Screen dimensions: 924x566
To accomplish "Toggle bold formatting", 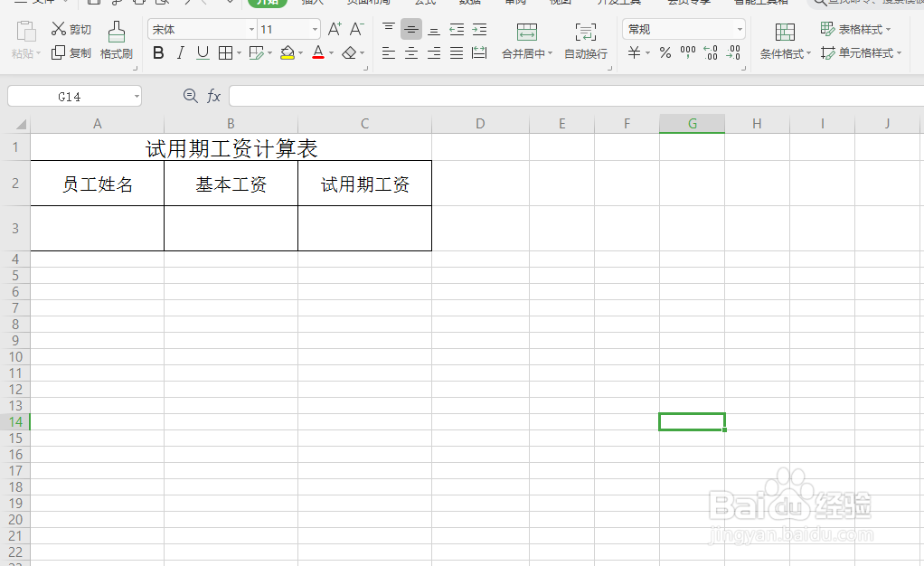I will point(158,53).
